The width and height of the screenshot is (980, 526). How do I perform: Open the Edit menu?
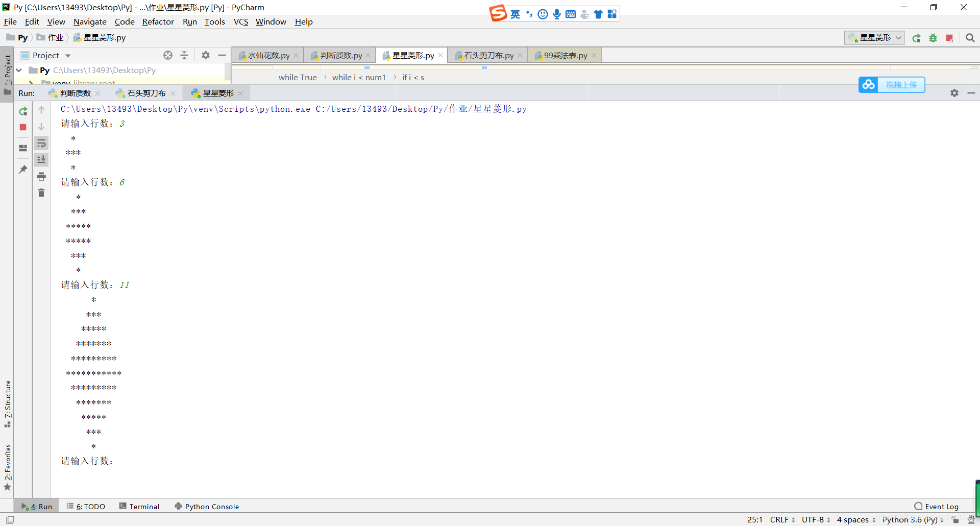click(32, 21)
